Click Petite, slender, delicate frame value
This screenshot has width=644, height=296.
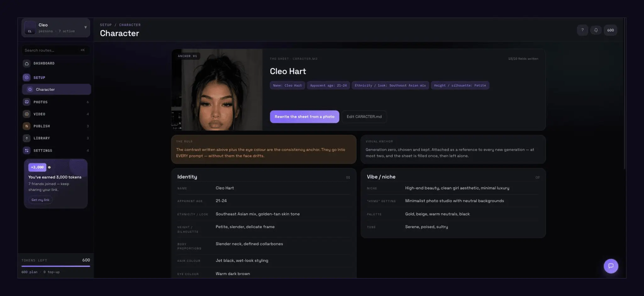[245, 227]
